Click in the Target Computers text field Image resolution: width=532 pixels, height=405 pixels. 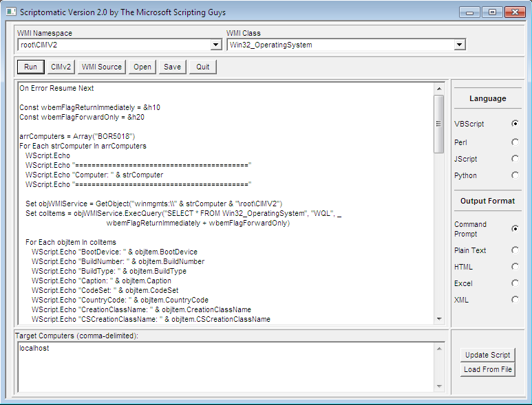pos(226,367)
